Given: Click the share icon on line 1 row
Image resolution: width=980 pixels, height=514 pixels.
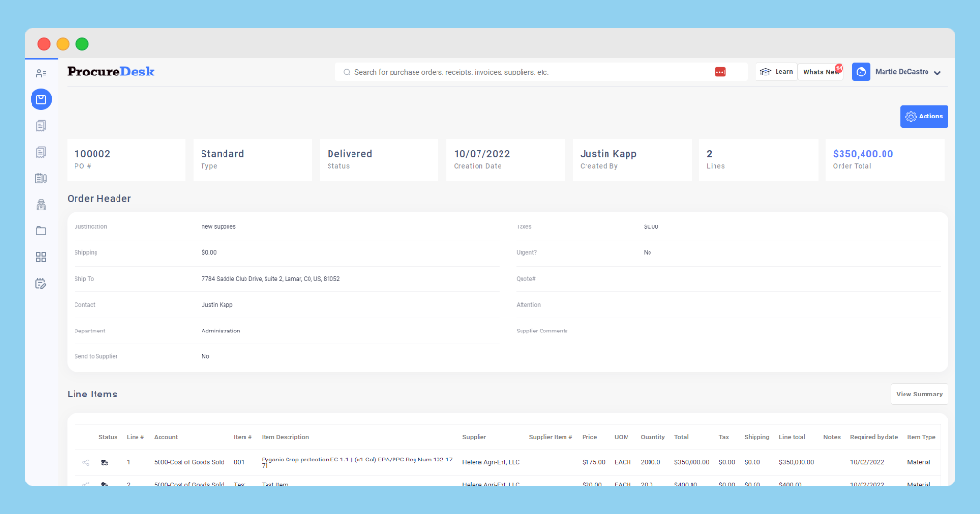Looking at the screenshot, I should click(86, 462).
